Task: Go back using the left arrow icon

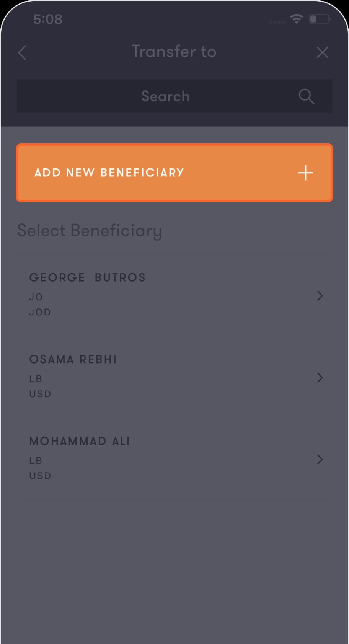Action: tap(22, 52)
